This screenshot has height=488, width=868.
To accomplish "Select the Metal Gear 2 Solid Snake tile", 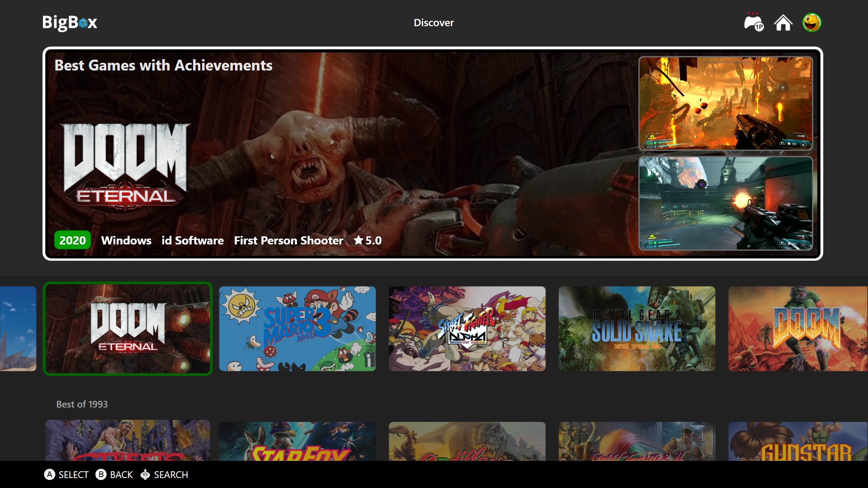I will [637, 328].
